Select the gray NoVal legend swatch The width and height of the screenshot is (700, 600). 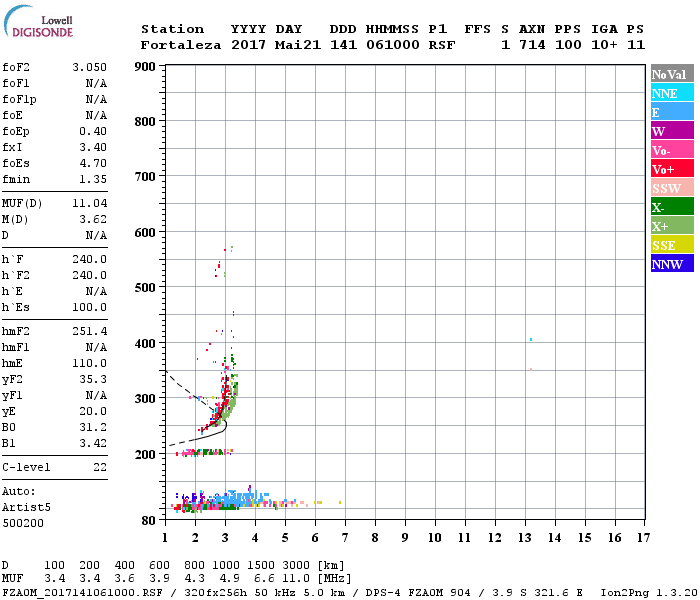point(672,74)
